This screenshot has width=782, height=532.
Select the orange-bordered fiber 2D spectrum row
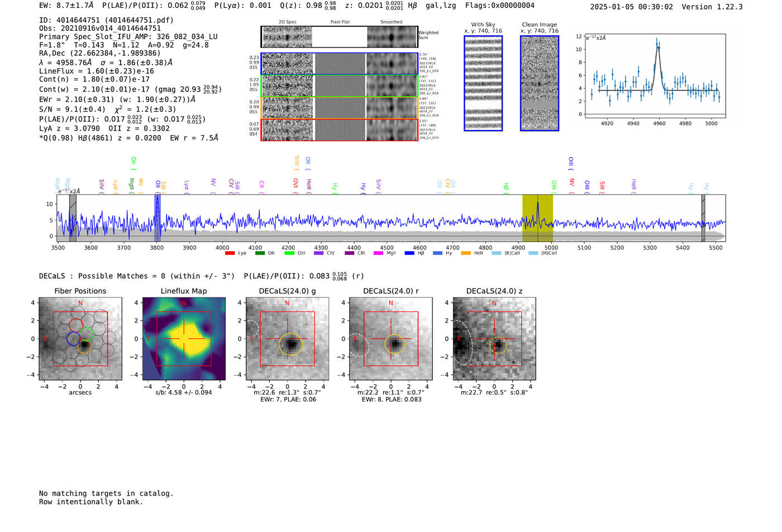(340, 108)
